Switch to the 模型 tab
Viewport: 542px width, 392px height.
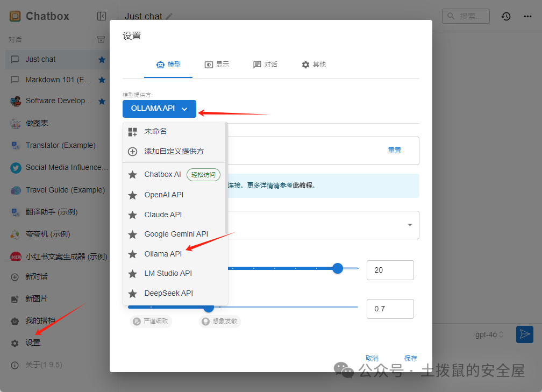pyautogui.click(x=168, y=65)
